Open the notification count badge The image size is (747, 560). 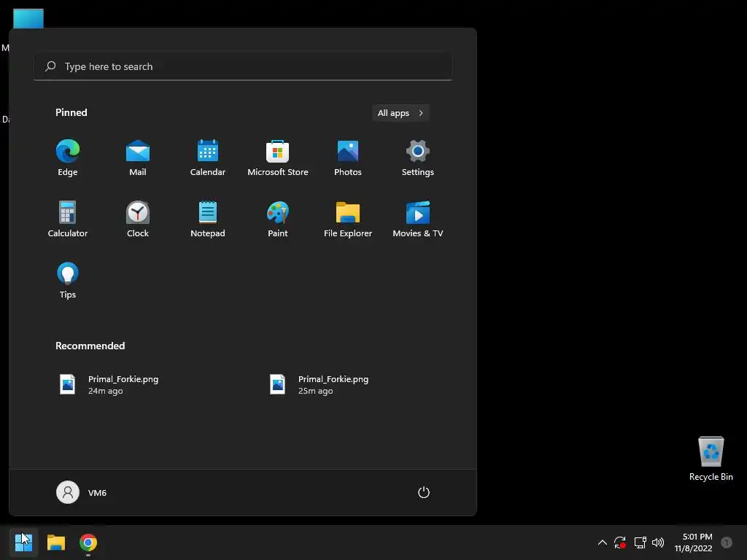coord(727,542)
